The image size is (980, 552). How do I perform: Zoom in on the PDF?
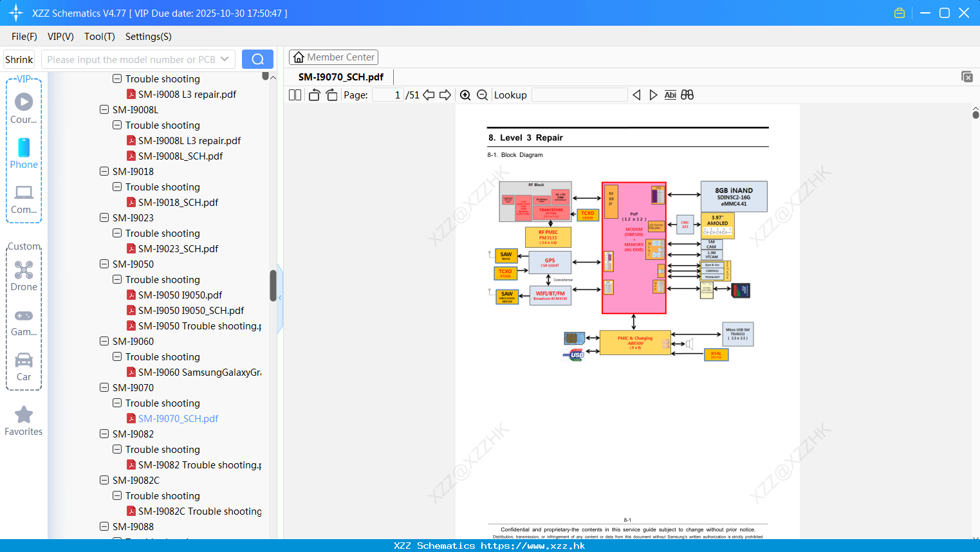coord(465,95)
